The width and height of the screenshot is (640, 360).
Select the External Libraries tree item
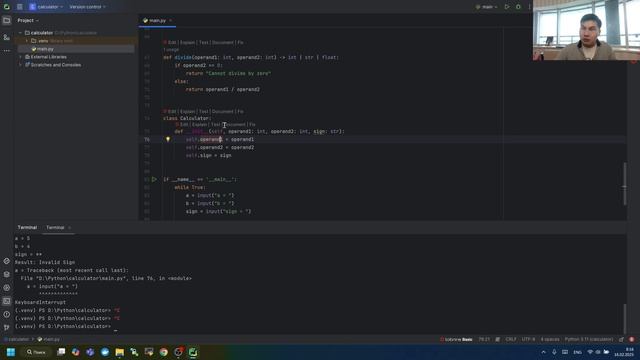click(48, 57)
